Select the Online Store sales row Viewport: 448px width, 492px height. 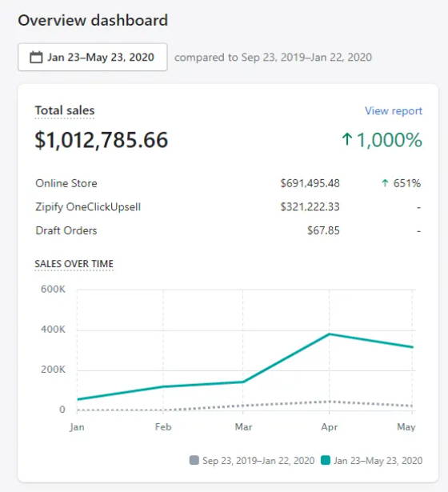click(228, 183)
